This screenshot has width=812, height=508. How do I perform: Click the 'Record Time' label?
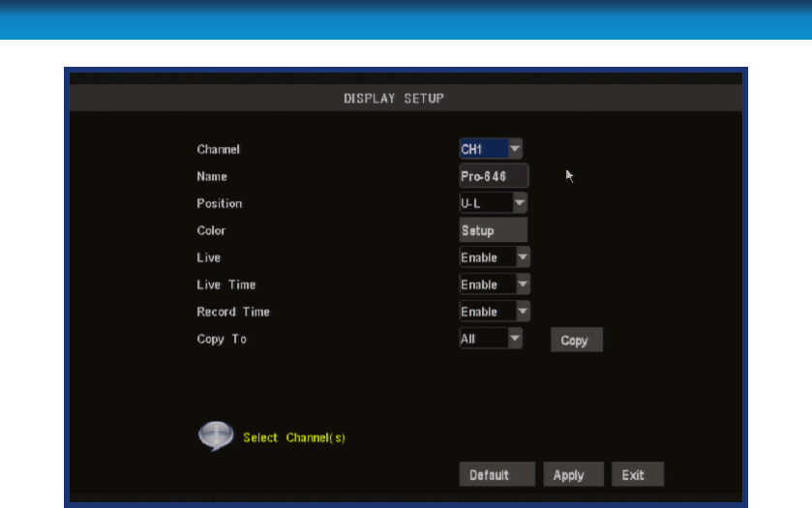pyautogui.click(x=233, y=312)
